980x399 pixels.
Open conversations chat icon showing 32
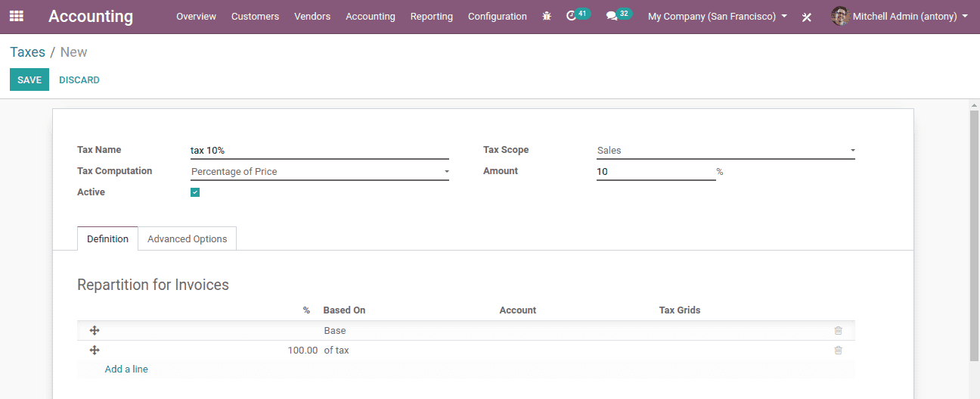click(x=612, y=16)
